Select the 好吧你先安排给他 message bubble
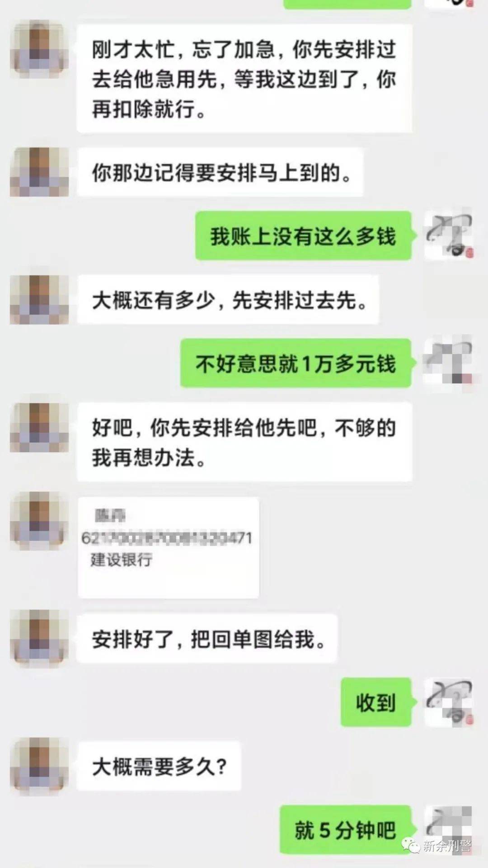This screenshot has width=488, height=868. (244, 442)
